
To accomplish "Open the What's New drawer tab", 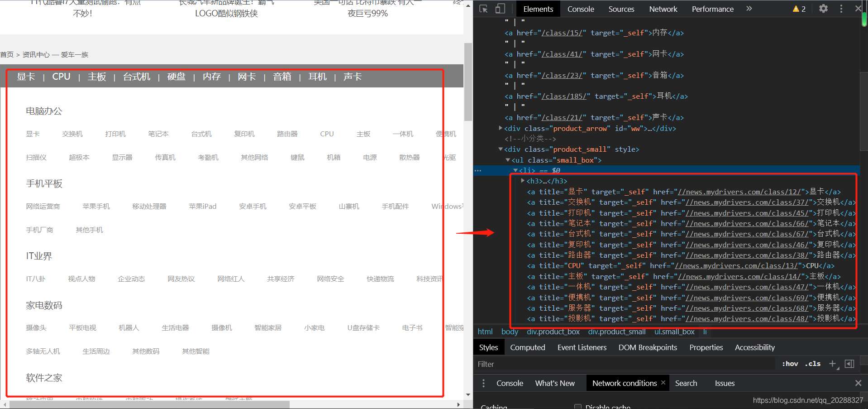I will click(555, 383).
